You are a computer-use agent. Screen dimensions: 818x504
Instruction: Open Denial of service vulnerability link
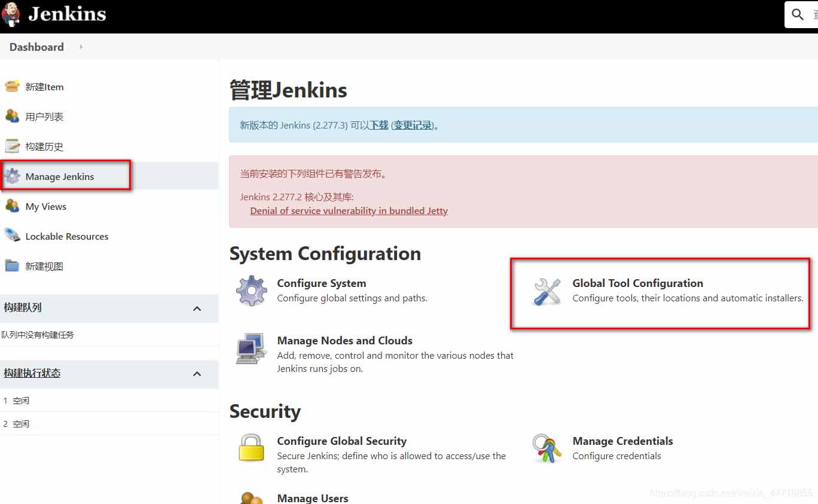(x=349, y=210)
